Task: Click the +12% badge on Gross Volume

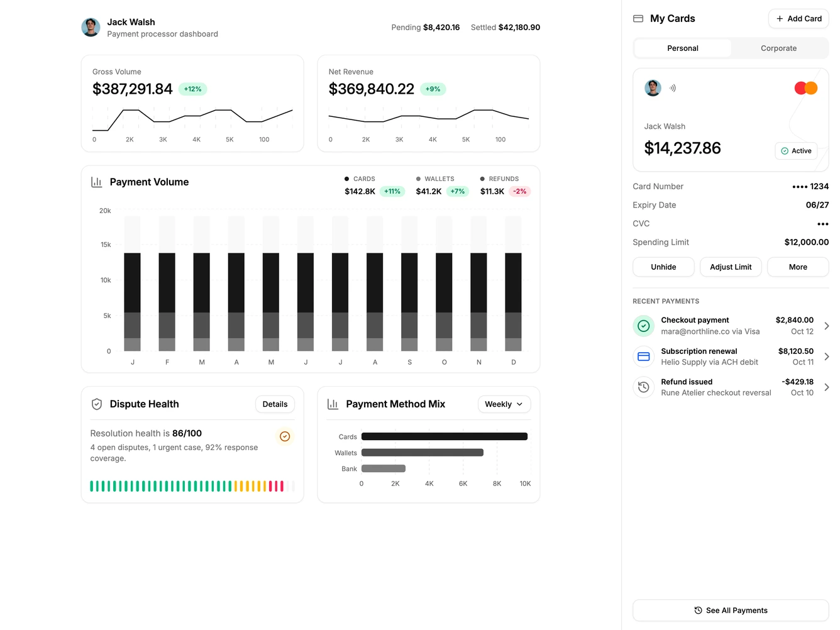Action: [x=193, y=89]
